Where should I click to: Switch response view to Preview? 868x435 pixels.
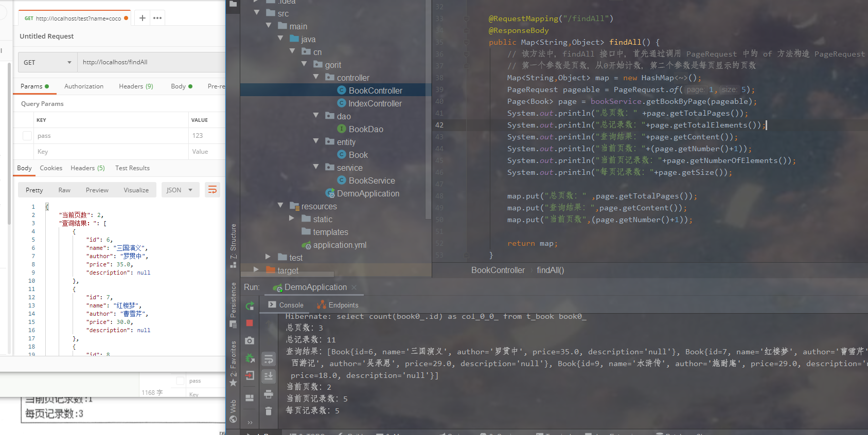[x=97, y=190]
